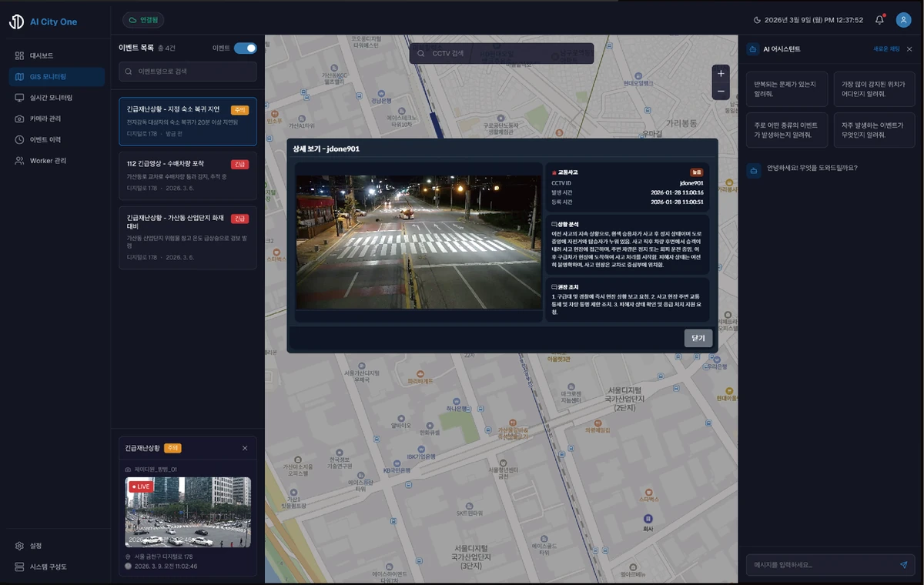This screenshot has width=924, height=585.
Task: Select the 지정 숙소 복귀 지연 event card
Action: coord(188,122)
